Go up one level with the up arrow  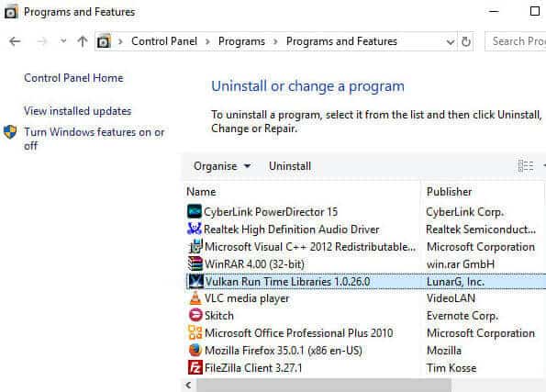[x=83, y=41]
